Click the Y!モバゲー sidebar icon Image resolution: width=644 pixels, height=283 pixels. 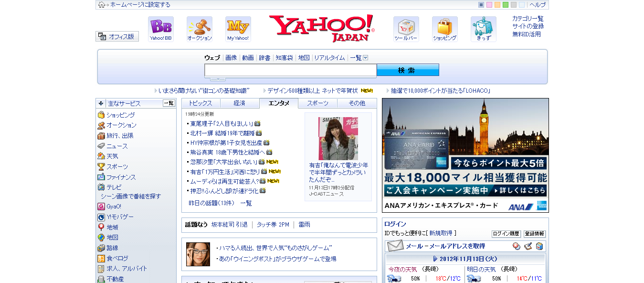tap(101, 217)
